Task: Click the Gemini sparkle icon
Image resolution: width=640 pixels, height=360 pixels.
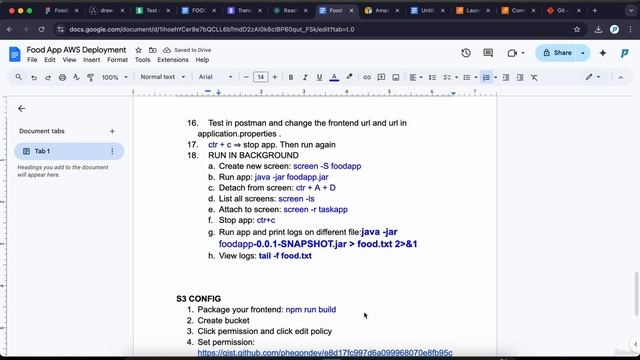Action: pos(602,53)
